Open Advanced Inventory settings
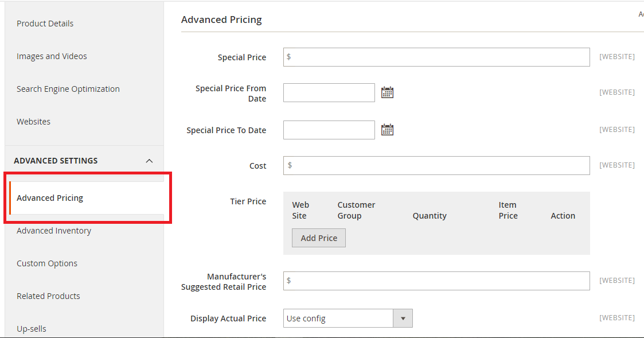The height and width of the screenshot is (338, 644). click(x=54, y=231)
